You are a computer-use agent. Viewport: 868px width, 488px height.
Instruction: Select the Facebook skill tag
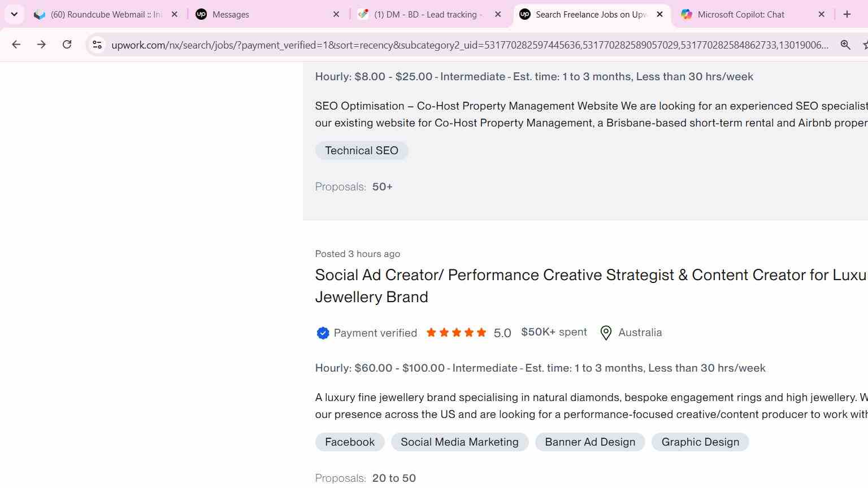click(350, 442)
